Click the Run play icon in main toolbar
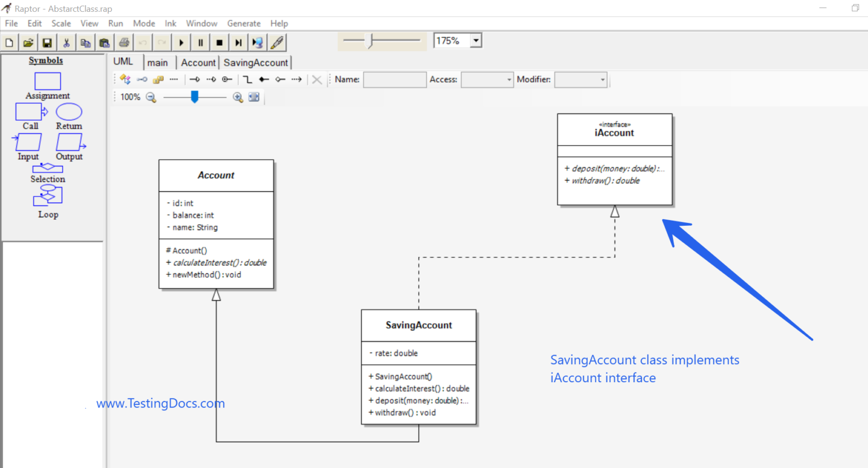This screenshot has height=468, width=868. coord(181,42)
